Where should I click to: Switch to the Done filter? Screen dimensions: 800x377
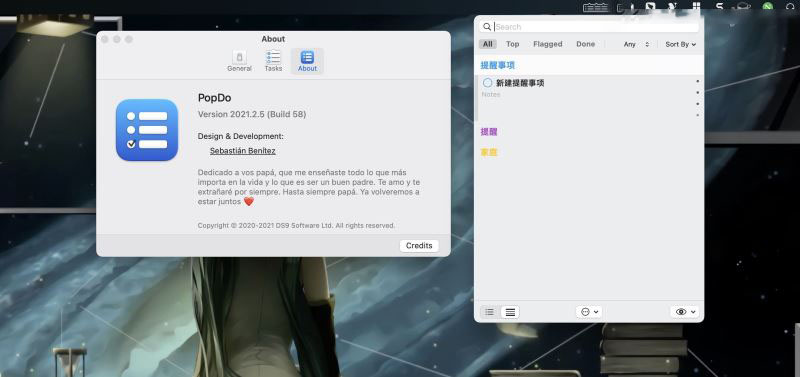(x=585, y=44)
